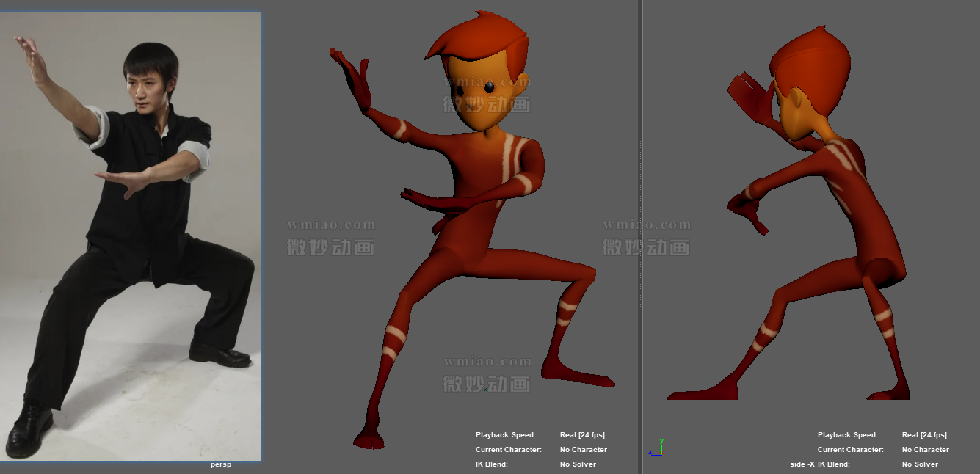Click "Playback Speed:" label in perspective viewport
The height and width of the screenshot is (474, 980).
(505, 435)
